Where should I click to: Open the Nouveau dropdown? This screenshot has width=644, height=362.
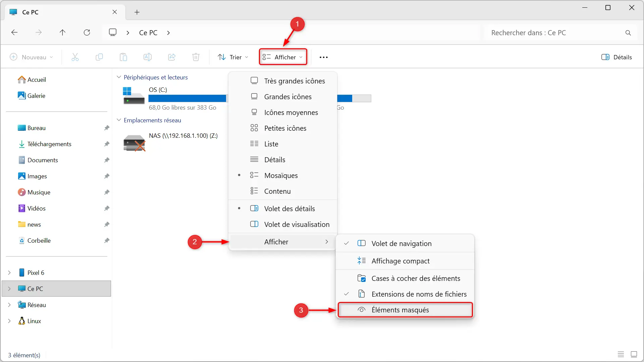(x=32, y=57)
